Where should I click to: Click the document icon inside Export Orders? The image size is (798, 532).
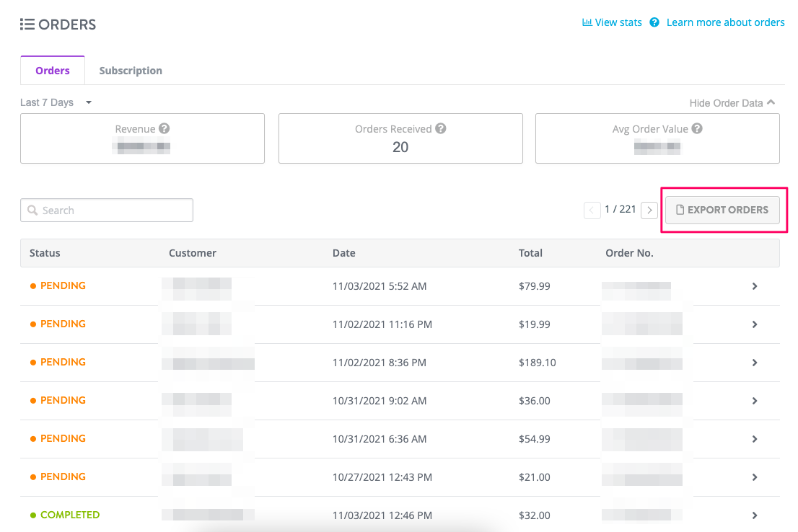tap(680, 209)
